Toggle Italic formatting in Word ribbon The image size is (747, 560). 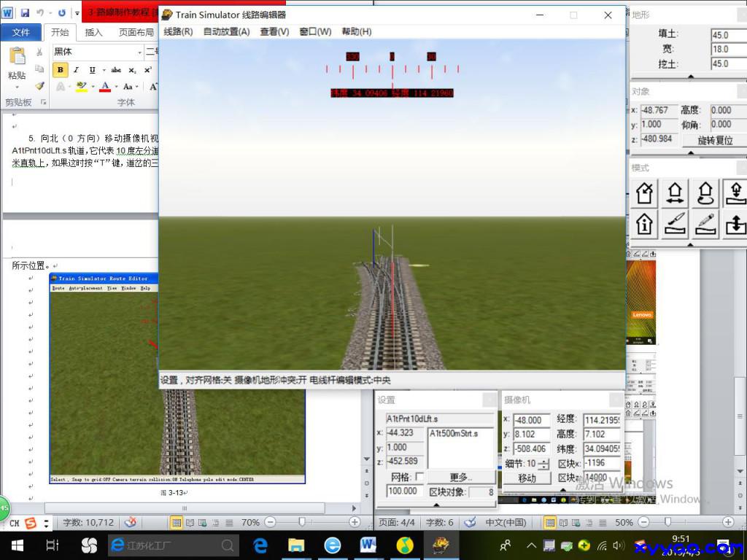point(77,70)
